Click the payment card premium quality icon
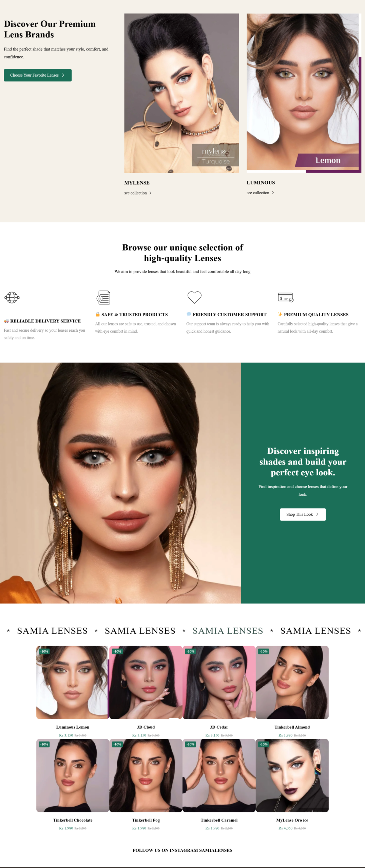Viewport: 365px width, 868px height. [x=286, y=297]
